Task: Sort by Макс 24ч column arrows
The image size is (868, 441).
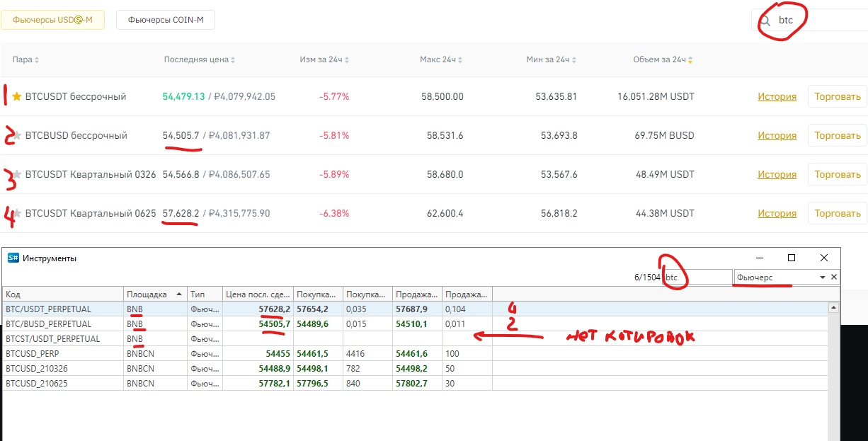Action: [461, 60]
